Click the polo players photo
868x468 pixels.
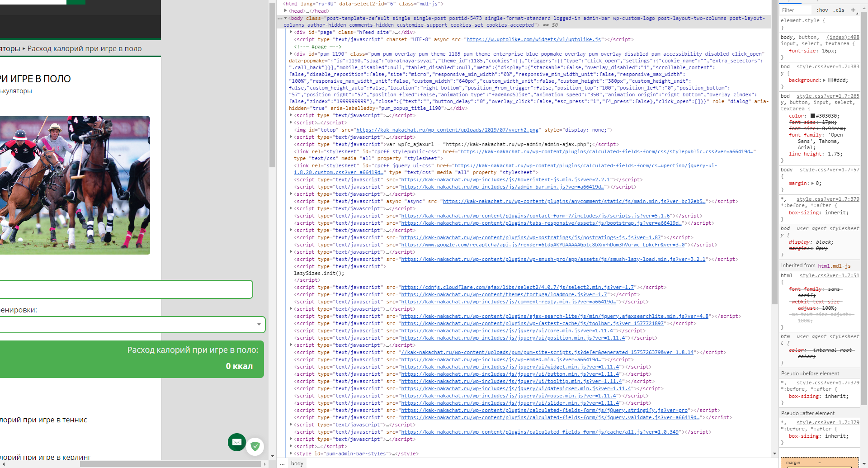[x=75, y=185]
